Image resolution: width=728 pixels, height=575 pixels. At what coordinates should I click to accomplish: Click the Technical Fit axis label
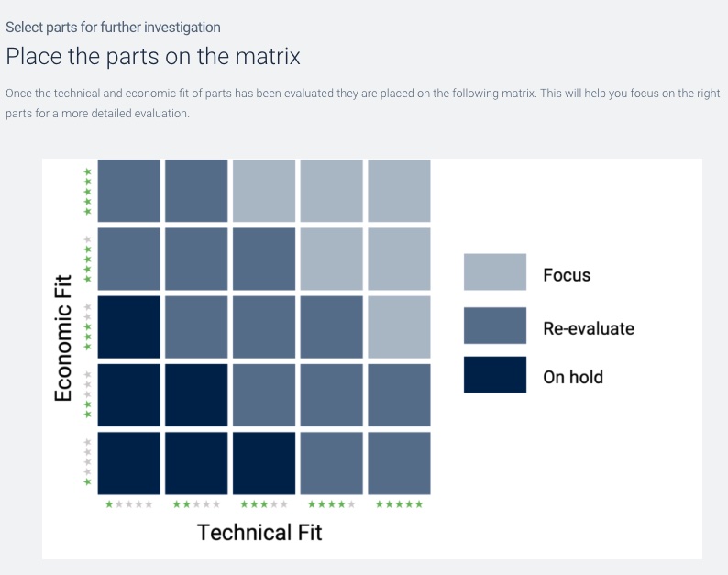[259, 532]
